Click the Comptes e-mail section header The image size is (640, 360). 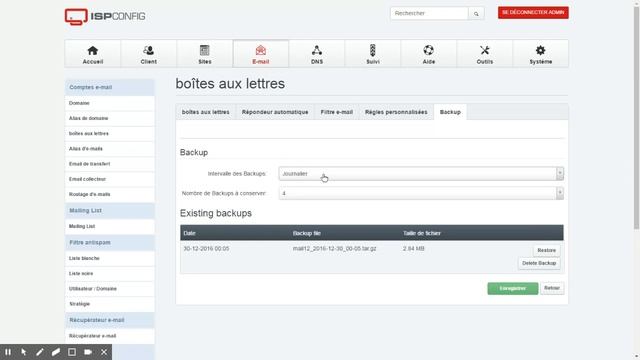(x=109, y=87)
